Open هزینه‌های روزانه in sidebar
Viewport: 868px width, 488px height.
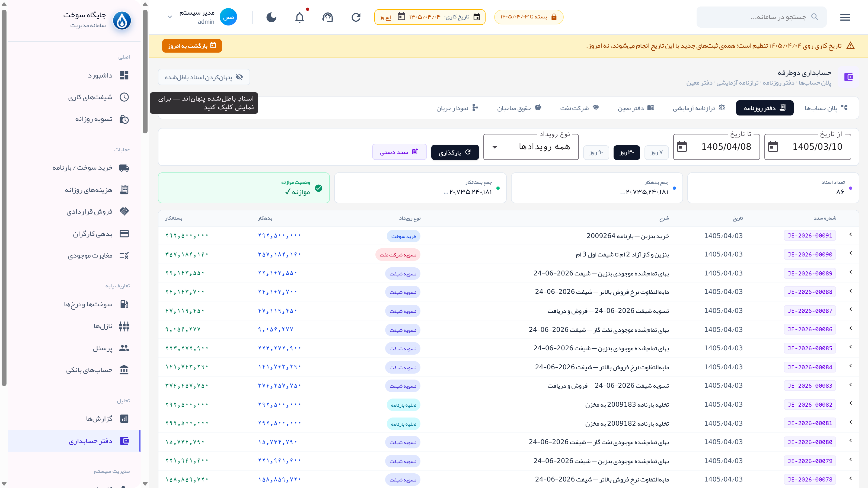pos(74,190)
